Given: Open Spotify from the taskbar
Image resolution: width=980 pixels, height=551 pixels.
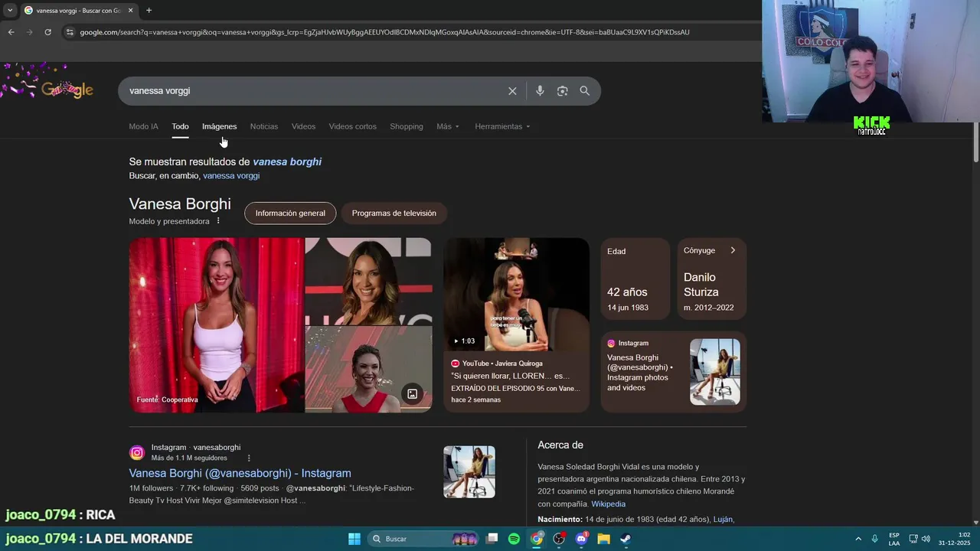Looking at the screenshot, I should [x=514, y=539].
